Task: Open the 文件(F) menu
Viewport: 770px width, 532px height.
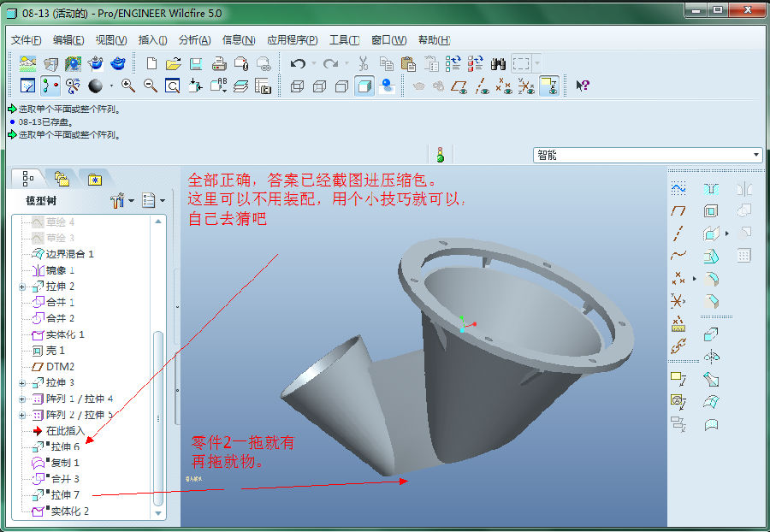Action: point(27,40)
